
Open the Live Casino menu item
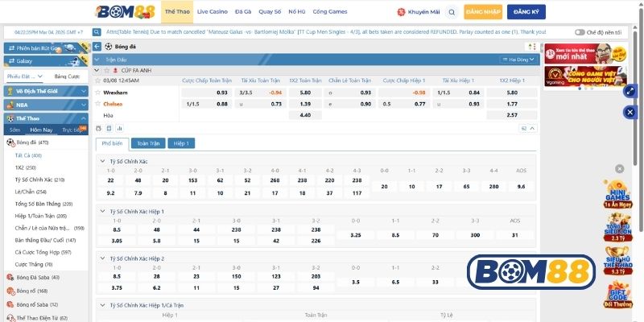click(x=213, y=12)
